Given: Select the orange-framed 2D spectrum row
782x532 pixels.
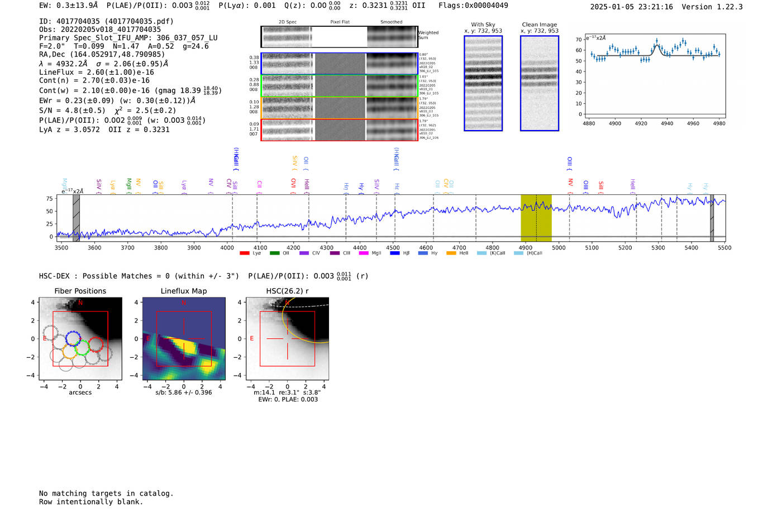Looking at the screenshot, I should click(x=339, y=108).
